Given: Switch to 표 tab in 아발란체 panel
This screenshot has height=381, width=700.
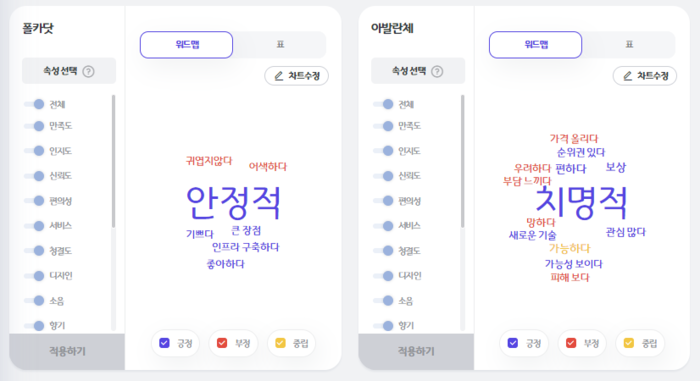Looking at the screenshot, I should point(629,45).
